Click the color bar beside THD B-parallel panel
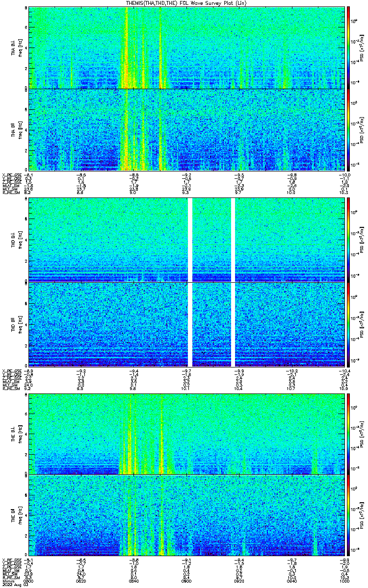This screenshot has height=588, width=368. pos(349,324)
